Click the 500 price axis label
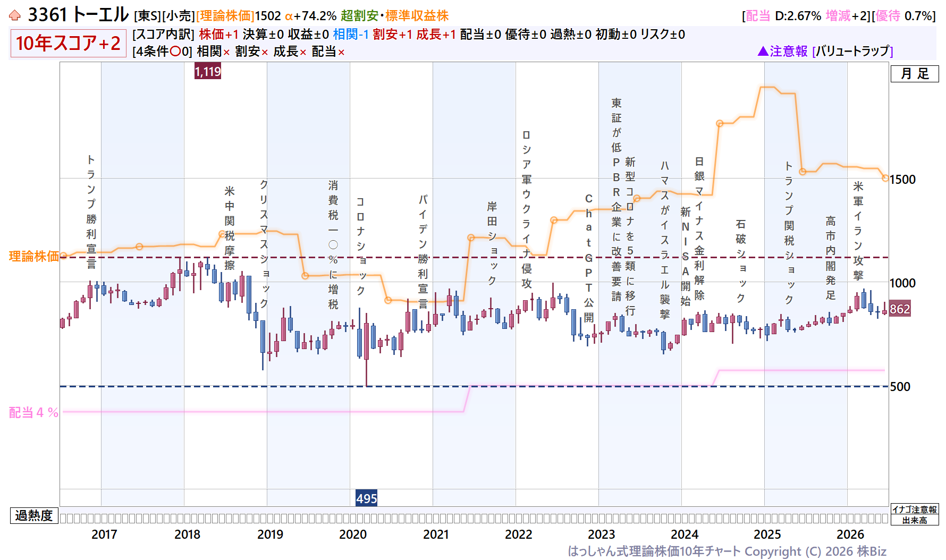The width and height of the screenshot is (946, 560). click(900, 387)
